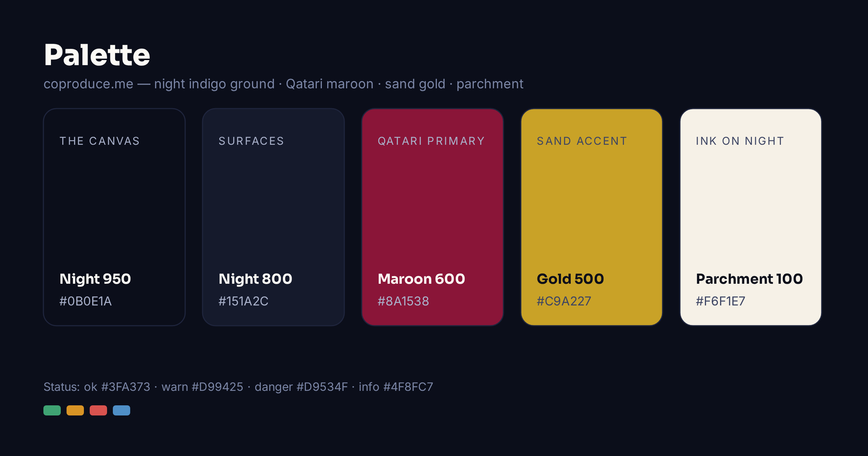Select the Night 800 surfaces swatch
The width and height of the screenshot is (868, 456).
(x=273, y=217)
